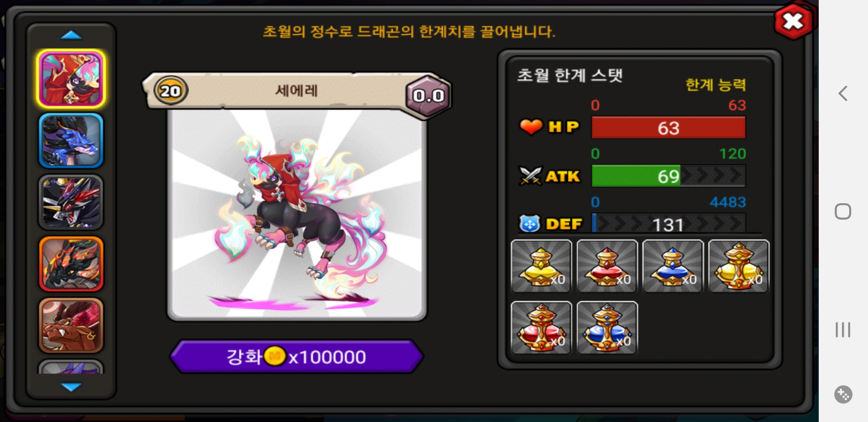Click the HP limit stat bar
Viewport: 868px width, 422px height.
(668, 128)
